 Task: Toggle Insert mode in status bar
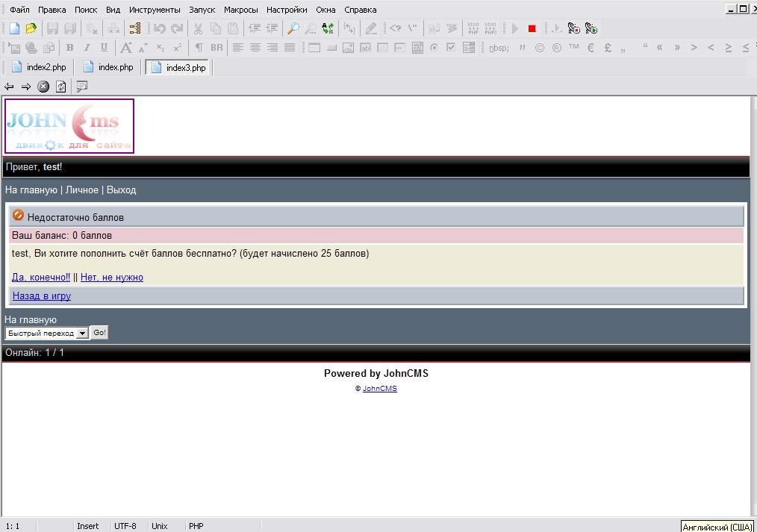87,526
